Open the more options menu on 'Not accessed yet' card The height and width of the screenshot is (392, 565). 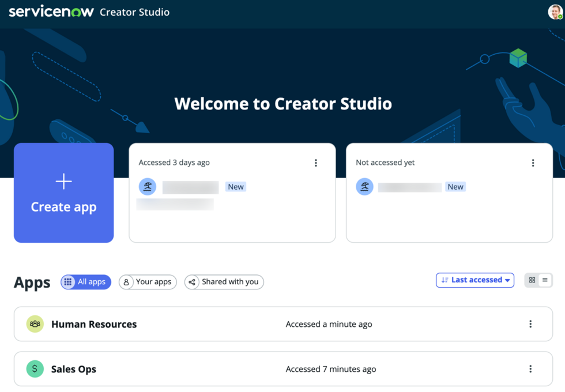[533, 163]
